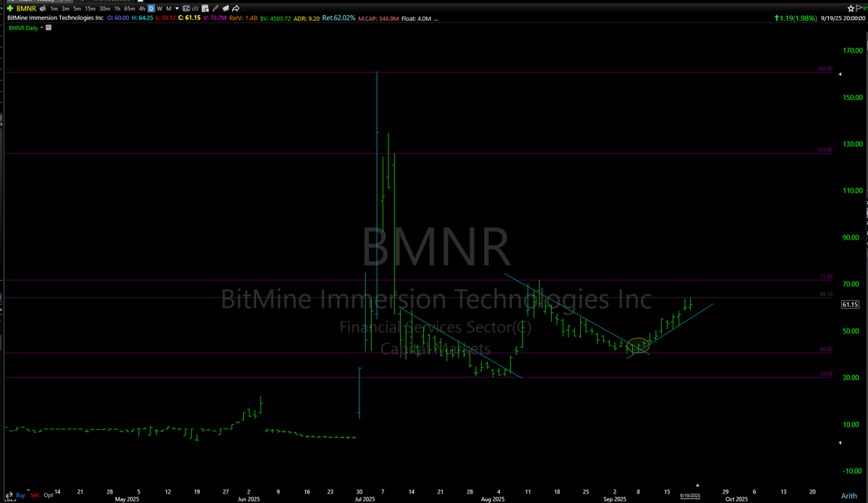Select the pencil drawing tool icon
Screen dimensions: 868x503
coord(216,9)
